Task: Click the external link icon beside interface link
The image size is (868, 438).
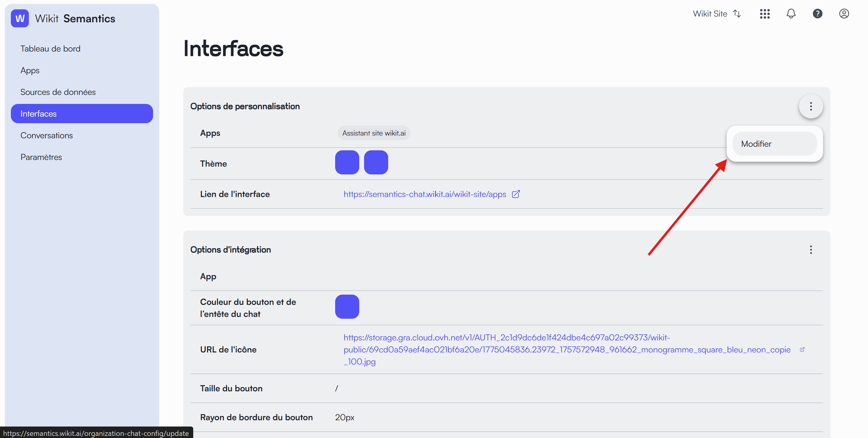Action: pyautogui.click(x=516, y=194)
